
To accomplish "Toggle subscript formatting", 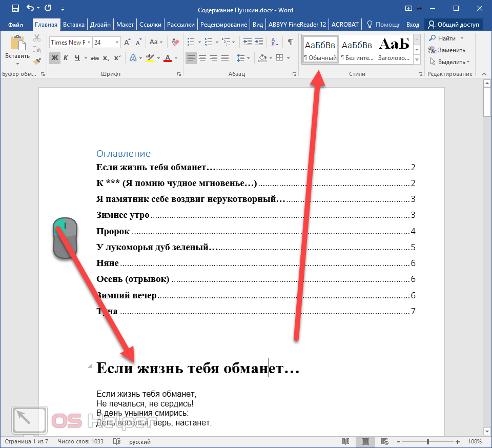I will pos(106,58).
